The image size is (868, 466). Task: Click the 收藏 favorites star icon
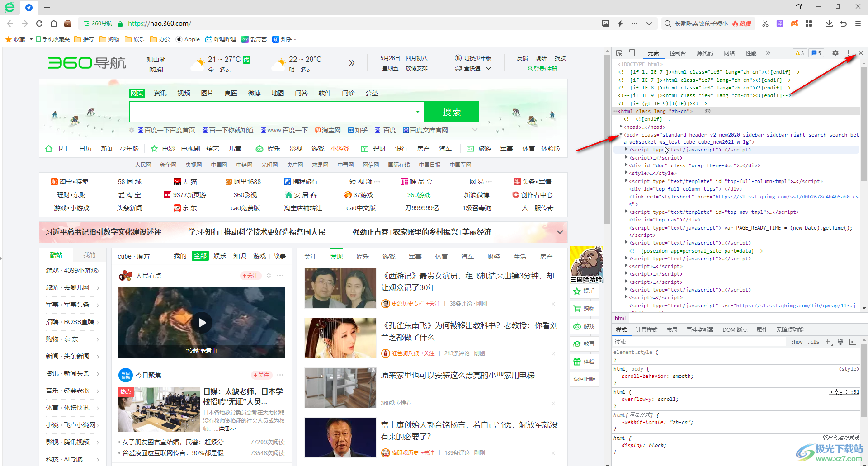click(x=9, y=39)
